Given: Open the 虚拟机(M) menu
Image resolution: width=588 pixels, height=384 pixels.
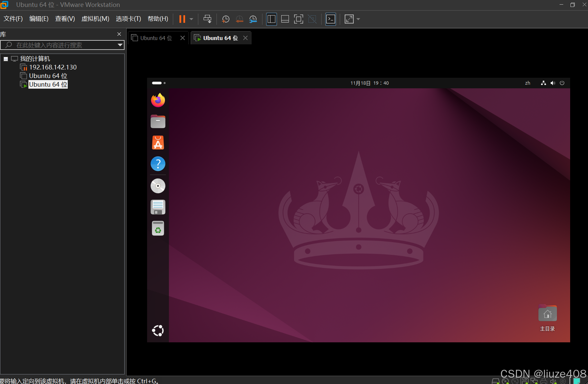Looking at the screenshot, I should point(96,19).
